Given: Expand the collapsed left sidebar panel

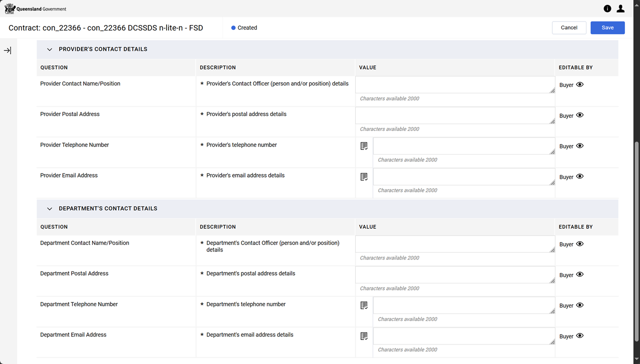Looking at the screenshot, I should click(8, 50).
